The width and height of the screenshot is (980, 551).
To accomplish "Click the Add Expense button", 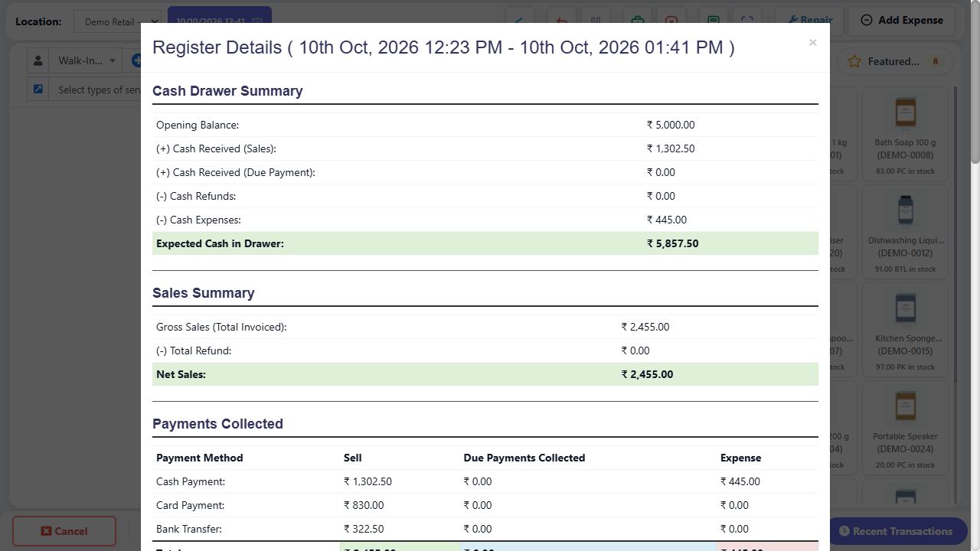I will [x=902, y=21].
